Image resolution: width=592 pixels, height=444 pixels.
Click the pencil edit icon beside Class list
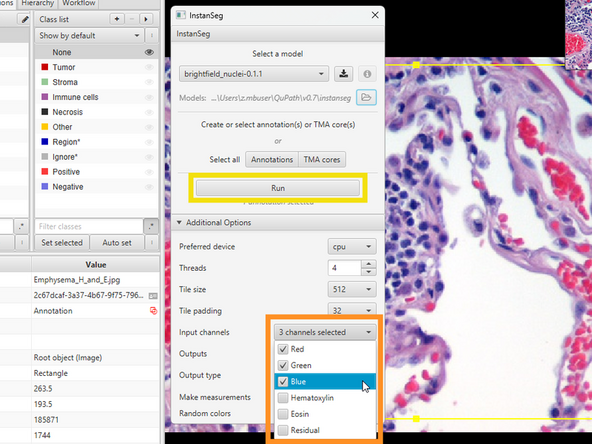(x=25, y=19)
